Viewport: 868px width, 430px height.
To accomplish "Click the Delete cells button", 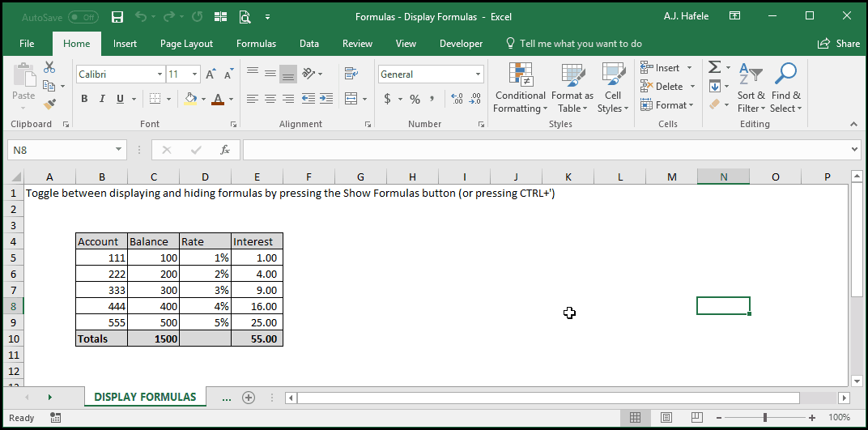I will point(668,86).
